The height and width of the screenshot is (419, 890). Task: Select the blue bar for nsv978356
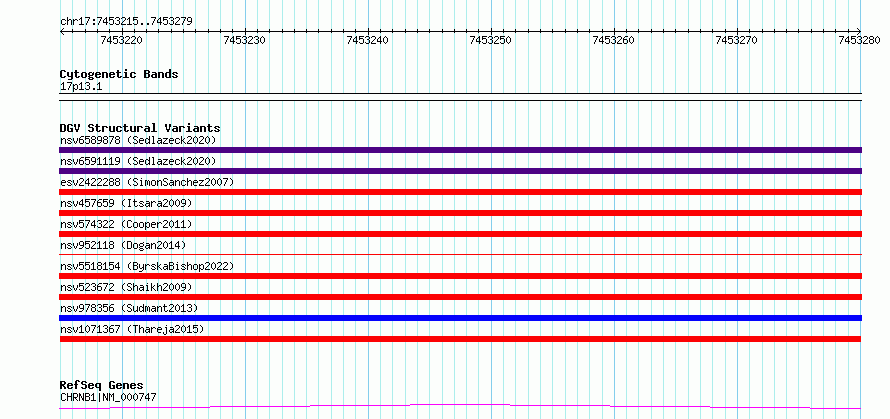[460, 318]
